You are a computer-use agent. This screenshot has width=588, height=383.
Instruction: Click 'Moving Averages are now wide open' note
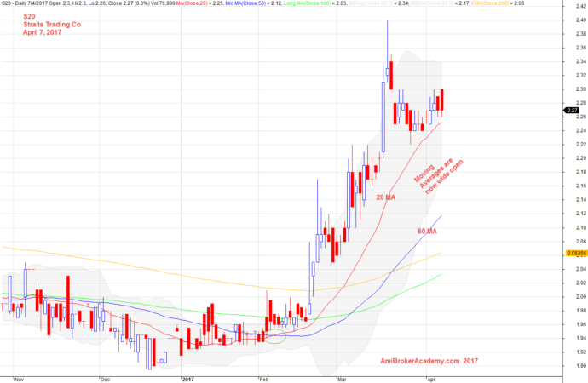click(439, 176)
